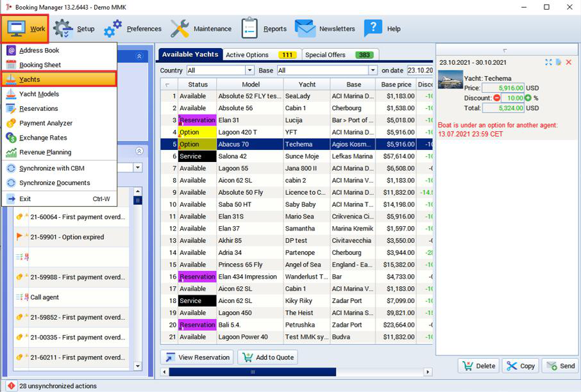Select Revenue Planning menu entry
Viewport: 581px width, 392px height.
coord(59,152)
